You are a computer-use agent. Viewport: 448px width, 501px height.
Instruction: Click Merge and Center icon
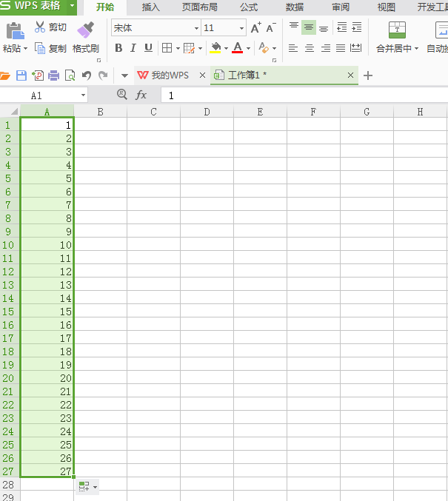[397, 30]
